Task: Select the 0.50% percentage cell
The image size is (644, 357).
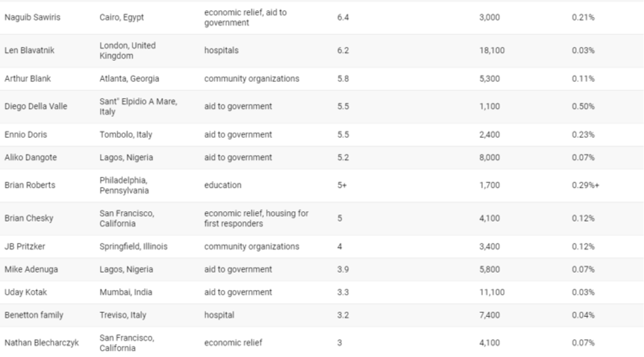Action: tap(583, 106)
